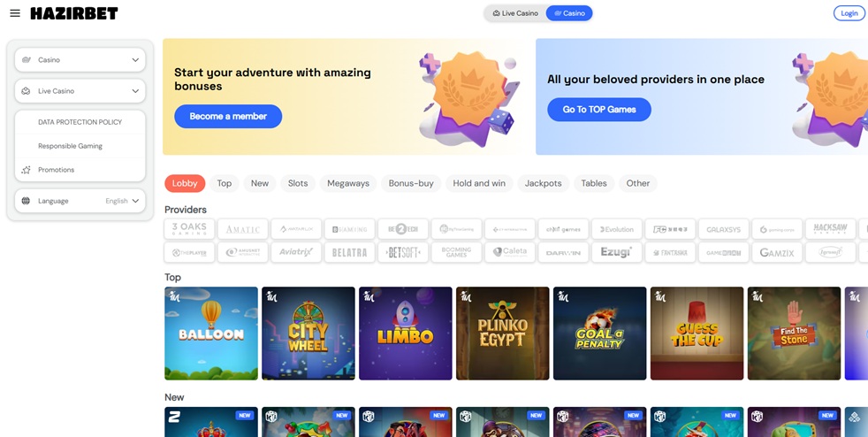Select the Evolution provider logo
Image resolution: width=868 pixels, height=437 pixels.
[617, 229]
